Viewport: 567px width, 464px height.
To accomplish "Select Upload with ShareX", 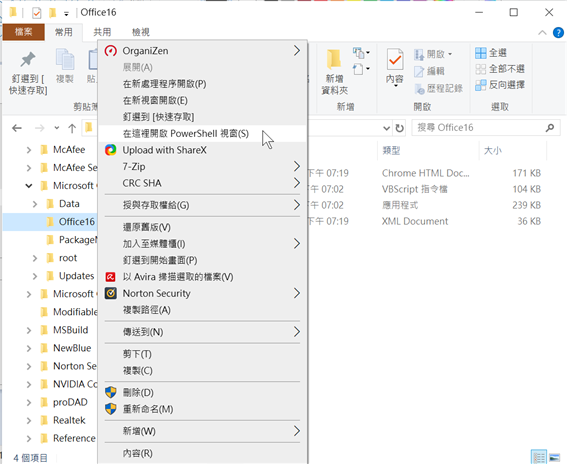I will (x=202, y=150).
